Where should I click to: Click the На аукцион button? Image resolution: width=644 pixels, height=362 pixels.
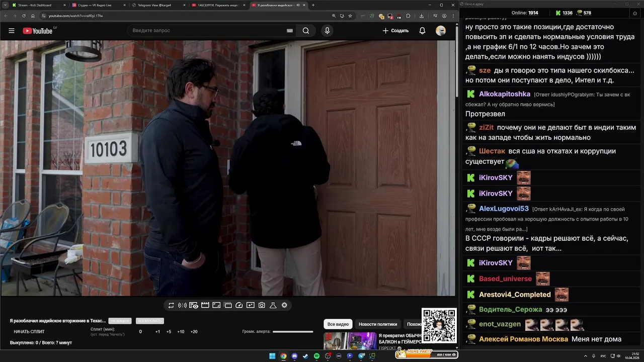tap(120, 321)
